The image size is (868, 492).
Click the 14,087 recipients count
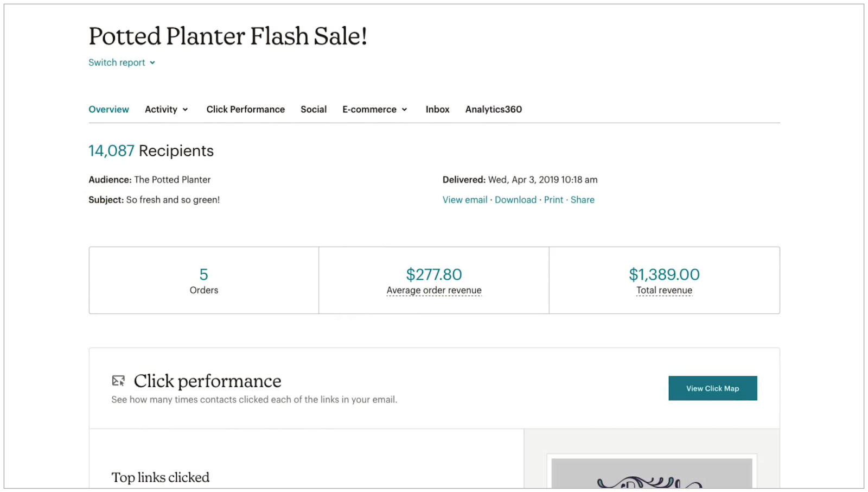click(111, 150)
